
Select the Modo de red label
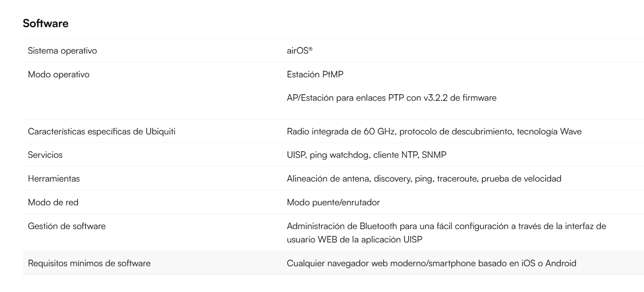click(53, 202)
